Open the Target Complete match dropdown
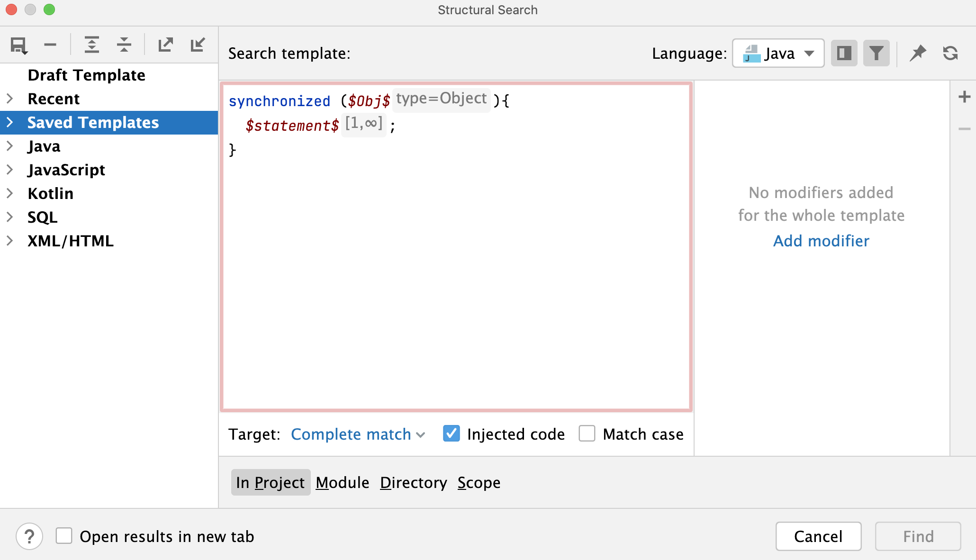This screenshot has height=560, width=976. [x=358, y=434]
